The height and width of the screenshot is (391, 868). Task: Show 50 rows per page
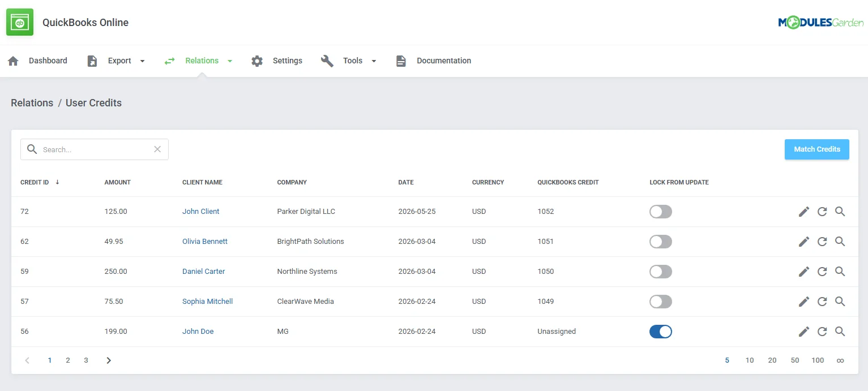[795, 360]
